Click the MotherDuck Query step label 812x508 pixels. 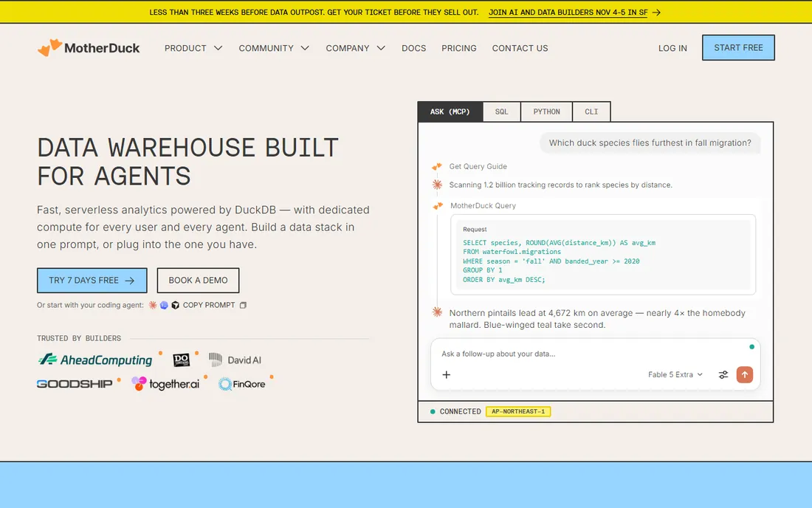[484, 205]
